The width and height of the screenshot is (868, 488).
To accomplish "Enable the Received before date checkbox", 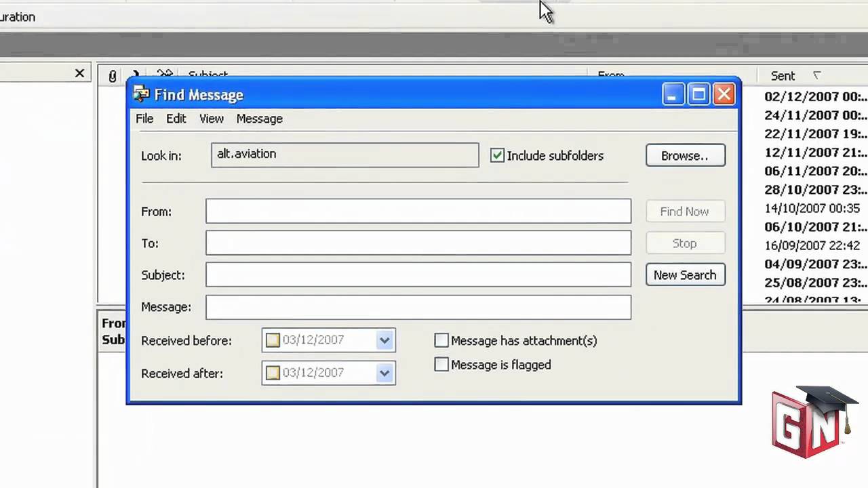I will point(273,340).
